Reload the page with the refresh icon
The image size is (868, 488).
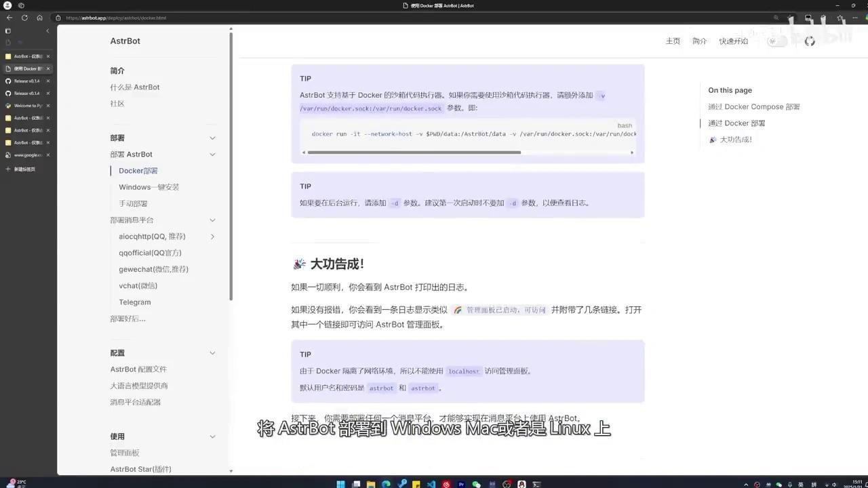[x=24, y=18]
